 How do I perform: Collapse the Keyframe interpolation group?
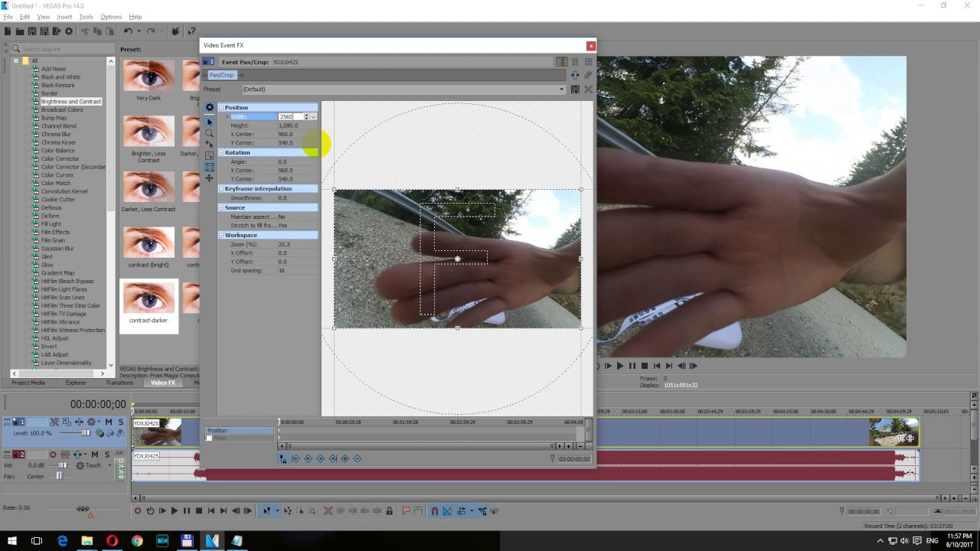[x=221, y=188]
